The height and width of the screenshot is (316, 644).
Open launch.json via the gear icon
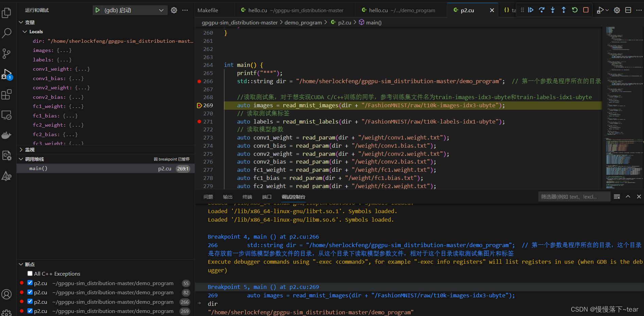(174, 10)
